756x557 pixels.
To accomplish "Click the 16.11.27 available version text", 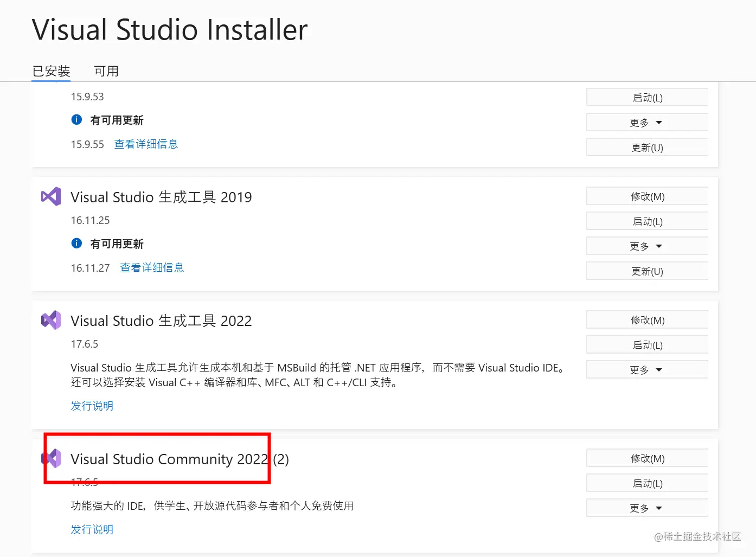I will [x=90, y=268].
